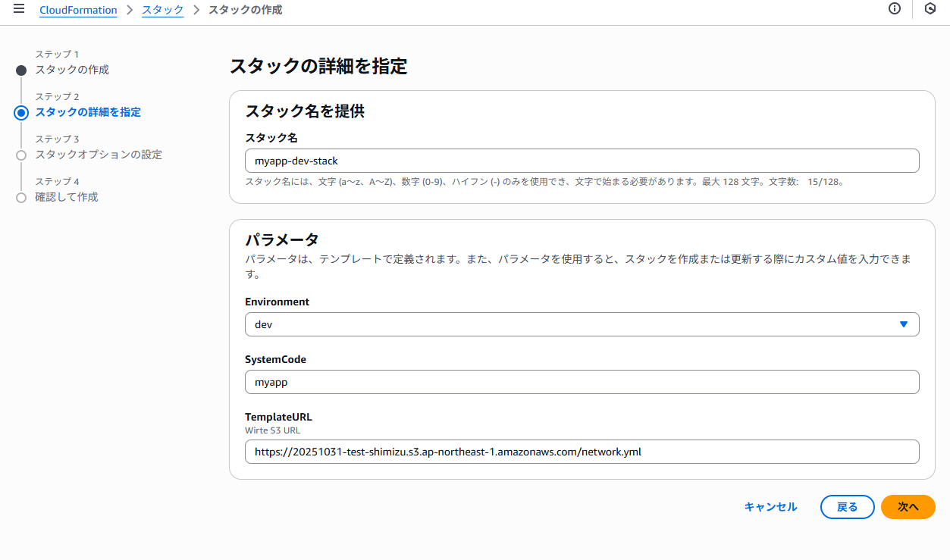This screenshot has height=560, width=950.
Task: Go to スタック breadcrumb link
Action: 163,11
